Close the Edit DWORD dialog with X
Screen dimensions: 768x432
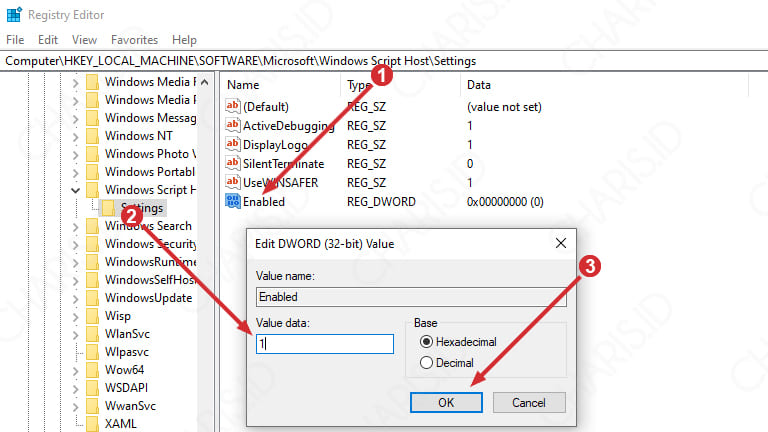561,243
